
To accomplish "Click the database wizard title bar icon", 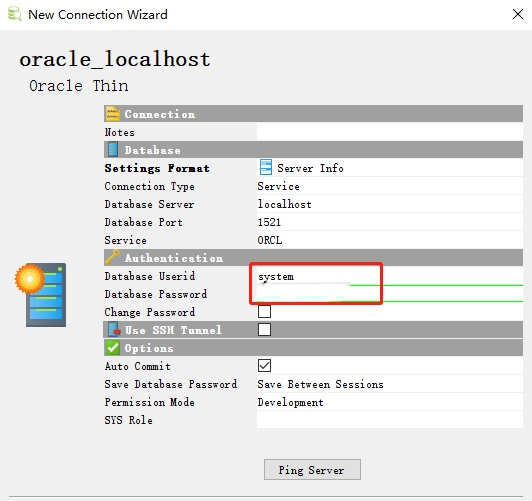I will [15, 15].
